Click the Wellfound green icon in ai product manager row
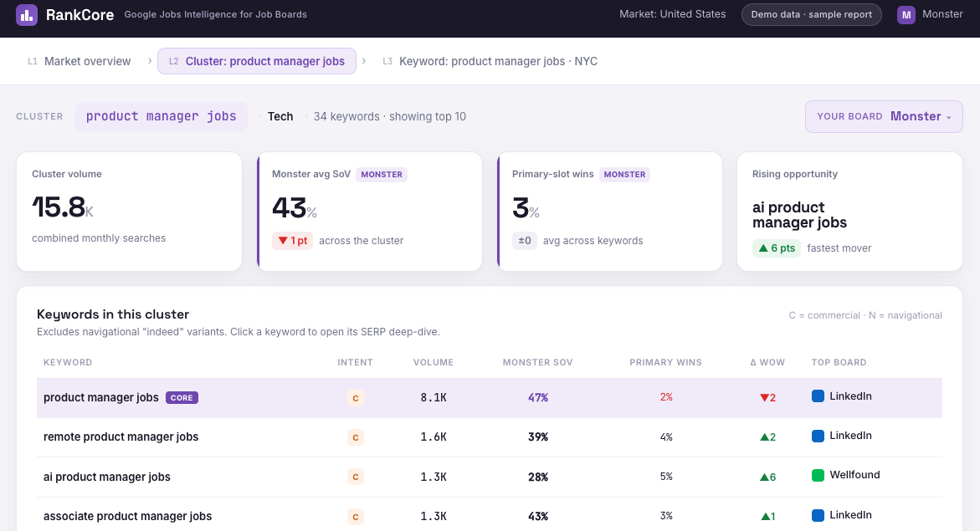This screenshot has width=980, height=531. 818,476
